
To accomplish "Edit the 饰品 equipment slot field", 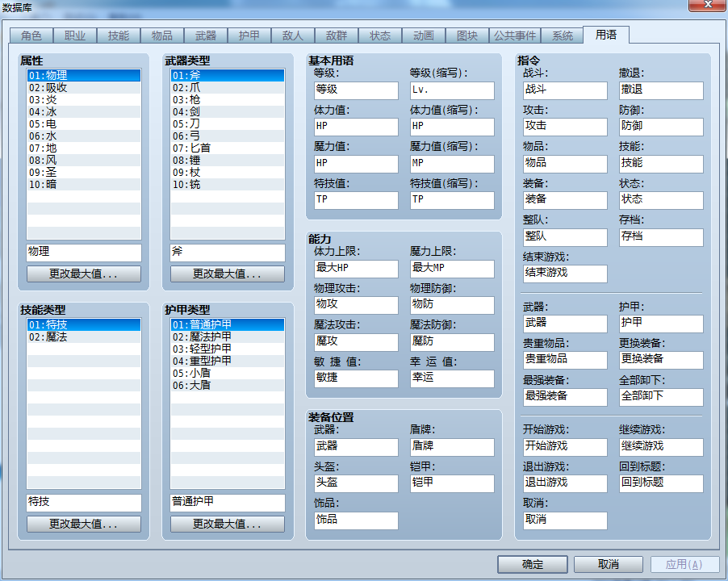I will click(356, 520).
